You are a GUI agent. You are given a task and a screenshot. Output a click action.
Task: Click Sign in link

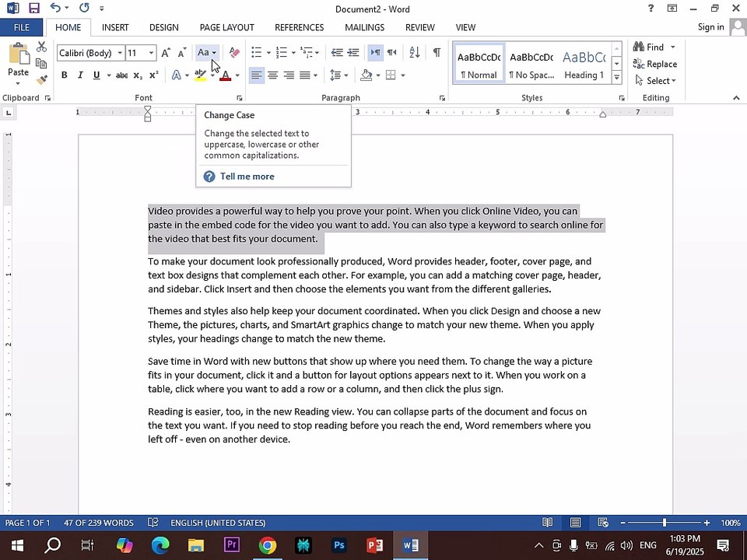pos(710,26)
